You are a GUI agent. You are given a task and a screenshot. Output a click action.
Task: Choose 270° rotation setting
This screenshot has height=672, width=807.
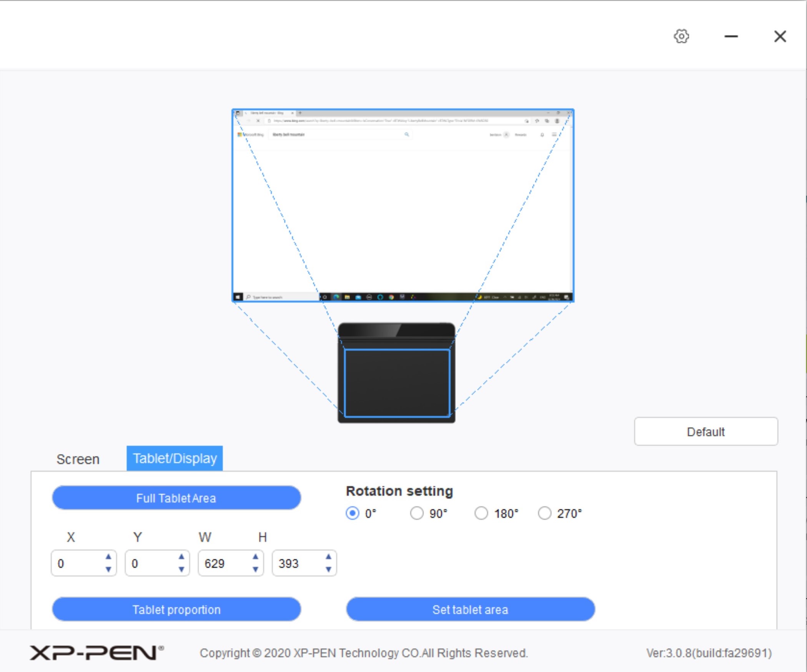[544, 513]
